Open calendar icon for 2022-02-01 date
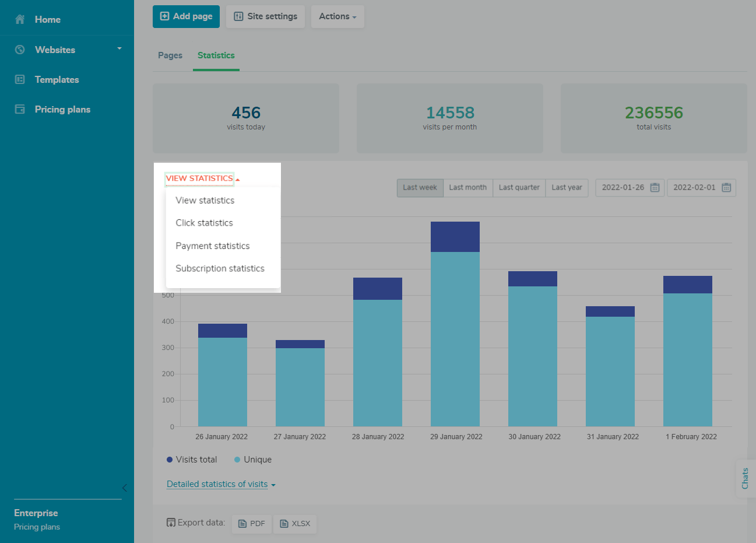The width and height of the screenshot is (756, 543). pos(726,187)
